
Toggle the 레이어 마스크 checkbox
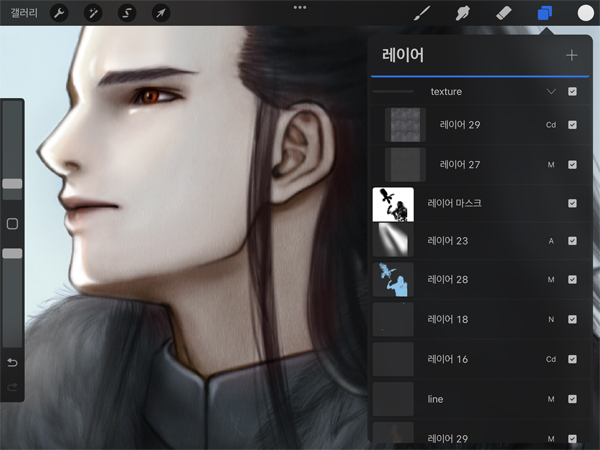[x=572, y=203]
